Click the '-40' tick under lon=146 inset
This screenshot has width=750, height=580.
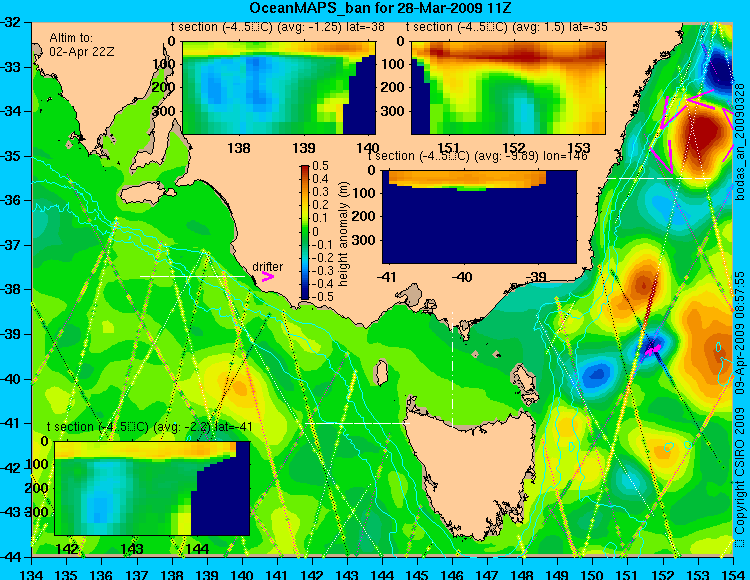coord(463,276)
